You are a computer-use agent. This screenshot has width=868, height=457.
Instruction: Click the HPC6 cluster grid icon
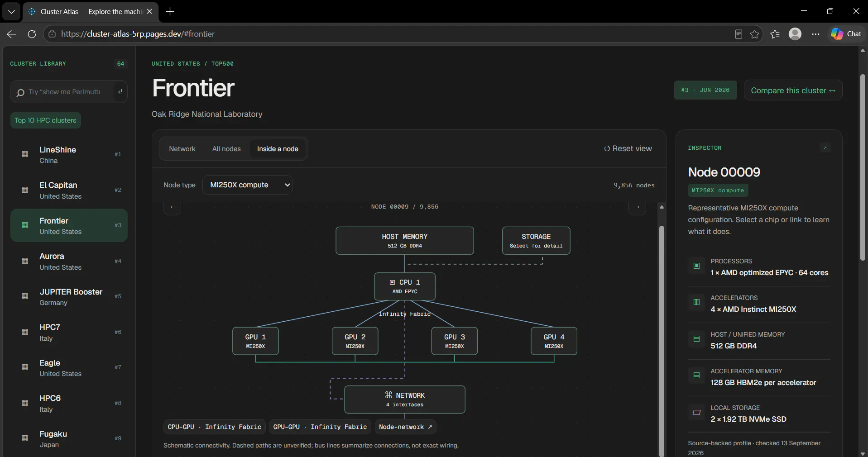tap(25, 403)
